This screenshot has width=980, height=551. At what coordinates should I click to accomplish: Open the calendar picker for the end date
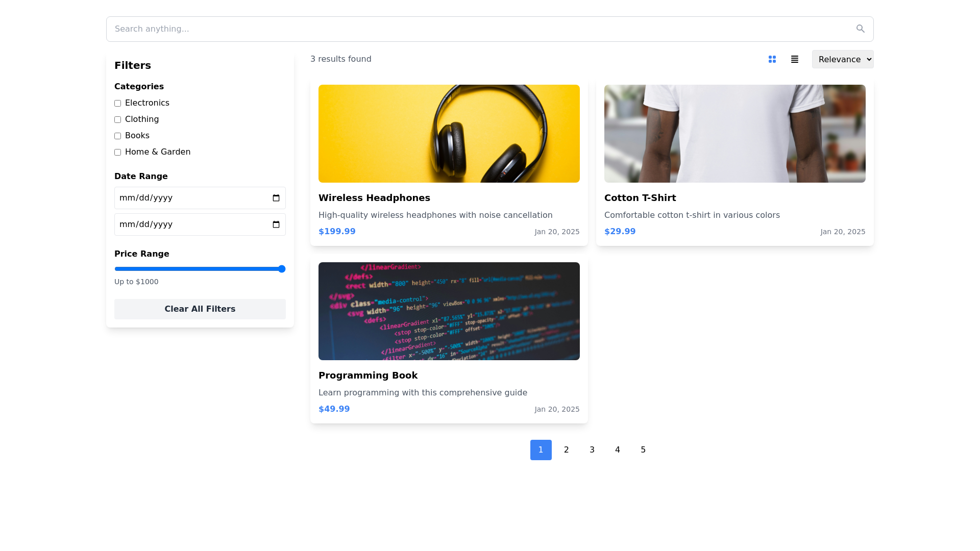(x=276, y=224)
